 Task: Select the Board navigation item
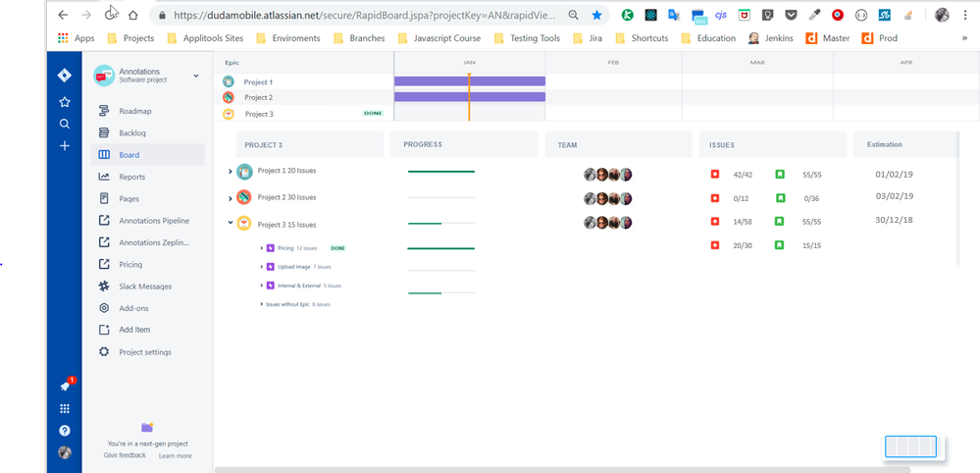coord(147,155)
